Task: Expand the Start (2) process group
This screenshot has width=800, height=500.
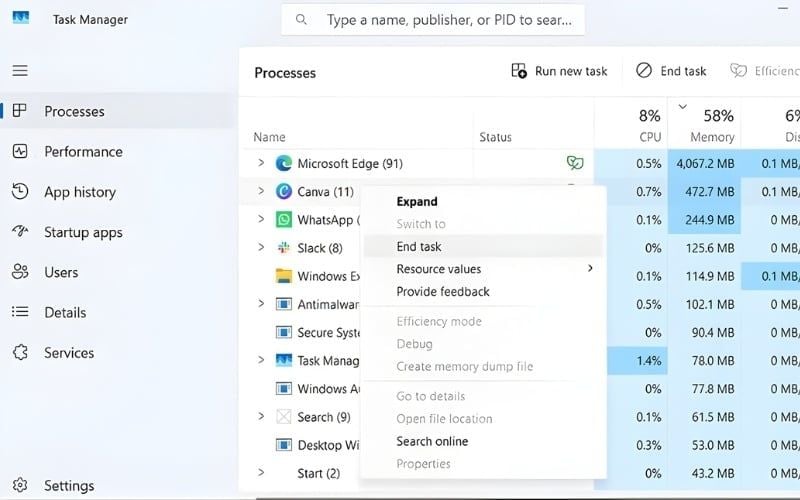Action: pyautogui.click(x=261, y=472)
